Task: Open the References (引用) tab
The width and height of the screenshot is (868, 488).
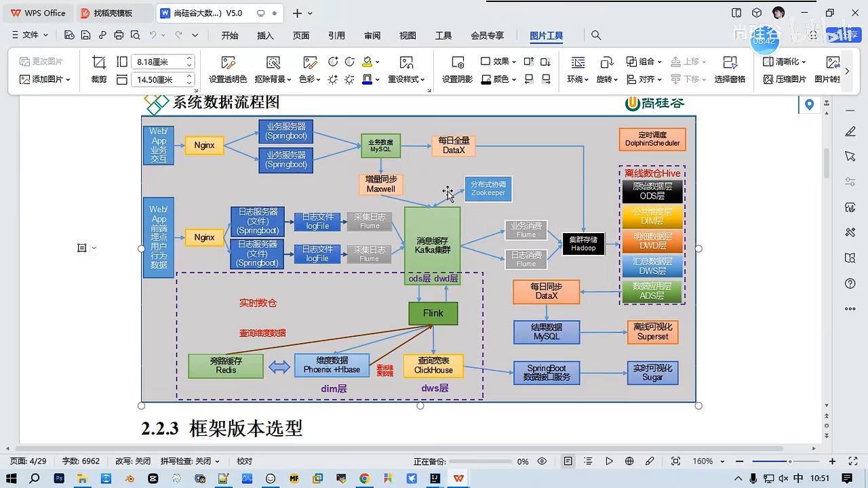Action: coord(336,36)
